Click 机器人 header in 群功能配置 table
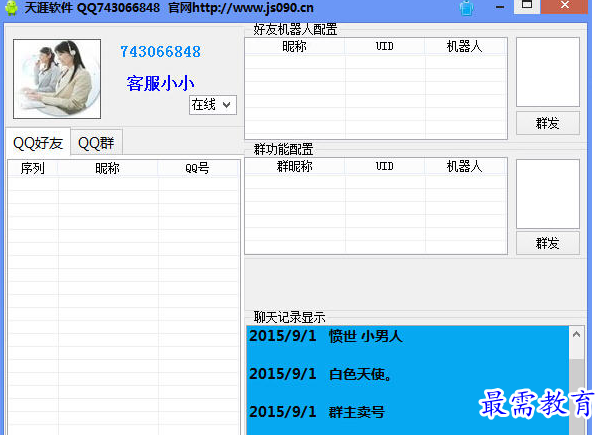This screenshot has width=603, height=435. coord(465,167)
